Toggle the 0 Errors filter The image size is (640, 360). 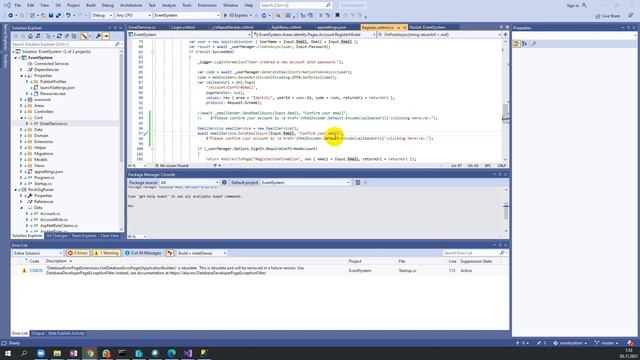click(78, 253)
